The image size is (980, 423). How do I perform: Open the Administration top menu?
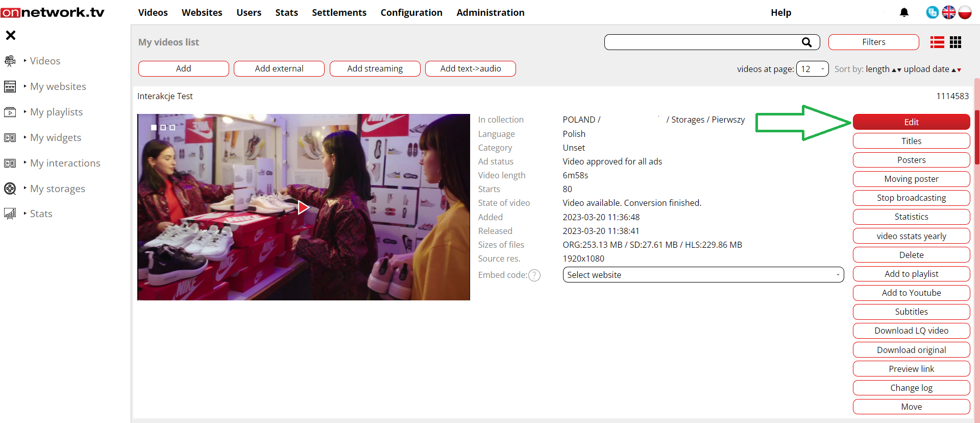point(491,12)
